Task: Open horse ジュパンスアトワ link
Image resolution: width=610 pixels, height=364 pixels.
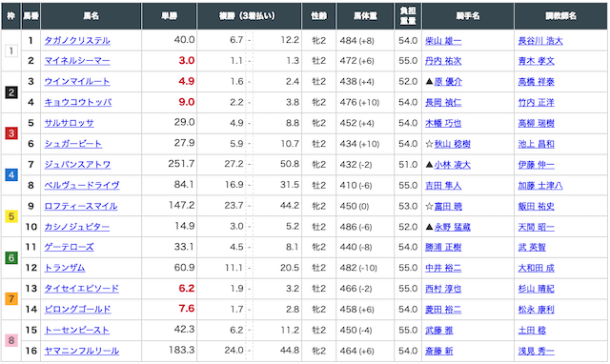Action: [77, 165]
